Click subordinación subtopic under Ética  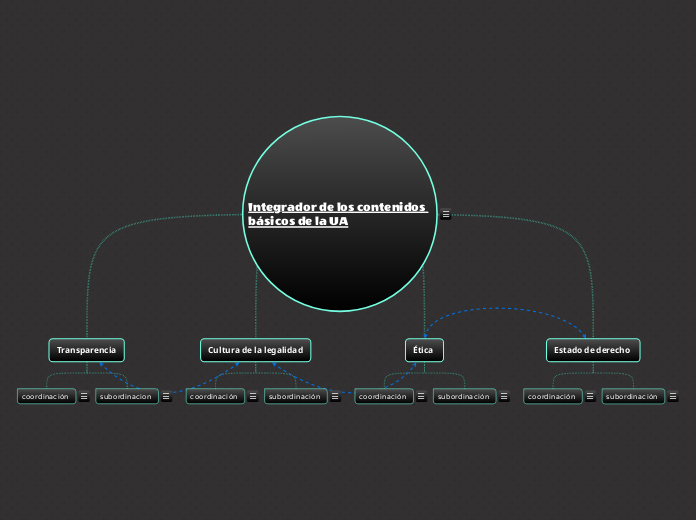click(x=465, y=396)
